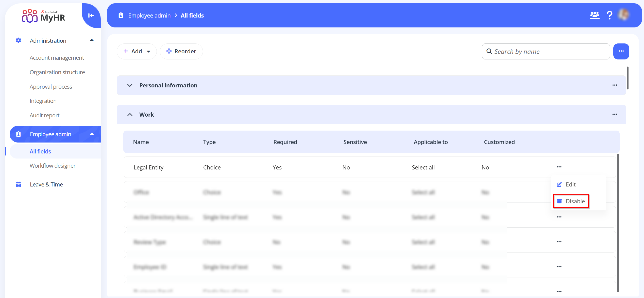Open ellipsis menu for Active Directory row
Screen dimensions: 644x298
click(559, 217)
